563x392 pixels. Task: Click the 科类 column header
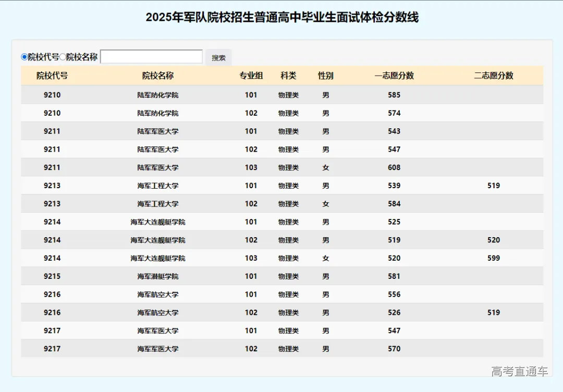click(x=288, y=76)
